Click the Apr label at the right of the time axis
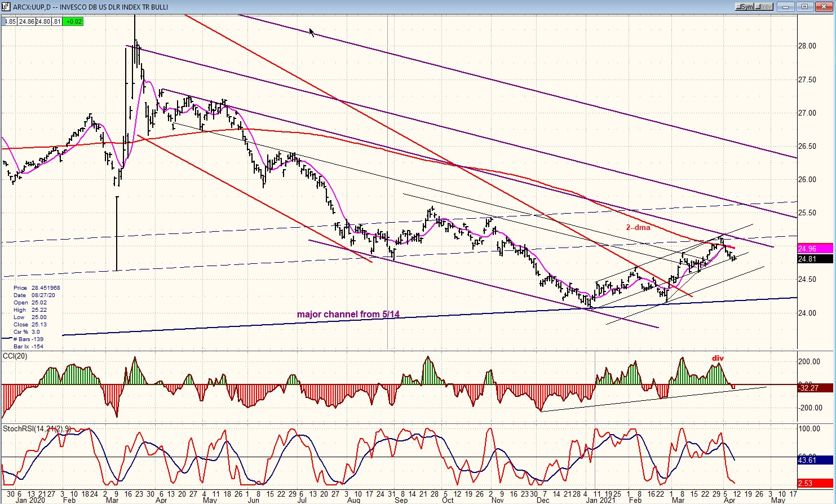 coord(729,500)
